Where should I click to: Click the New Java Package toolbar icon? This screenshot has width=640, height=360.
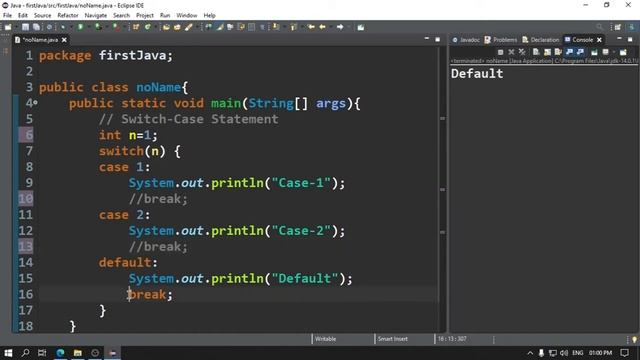[136, 27]
